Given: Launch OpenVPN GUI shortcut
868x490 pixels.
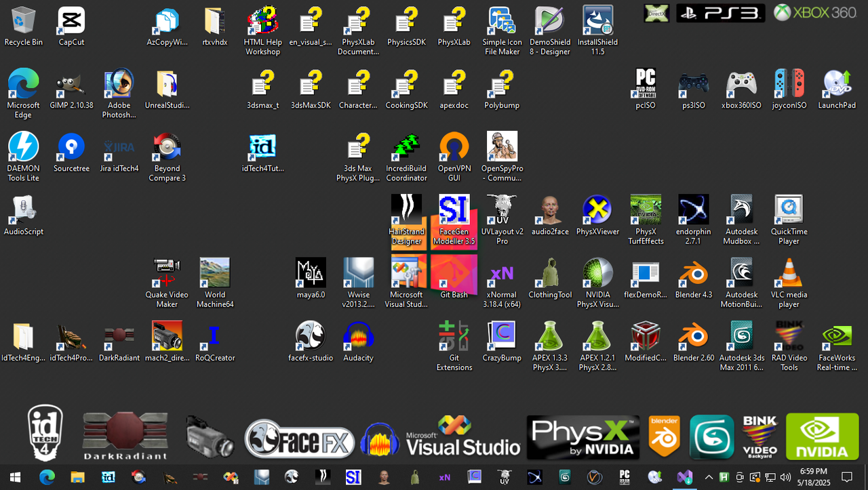Looking at the screenshot, I should (x=454, y=157).
